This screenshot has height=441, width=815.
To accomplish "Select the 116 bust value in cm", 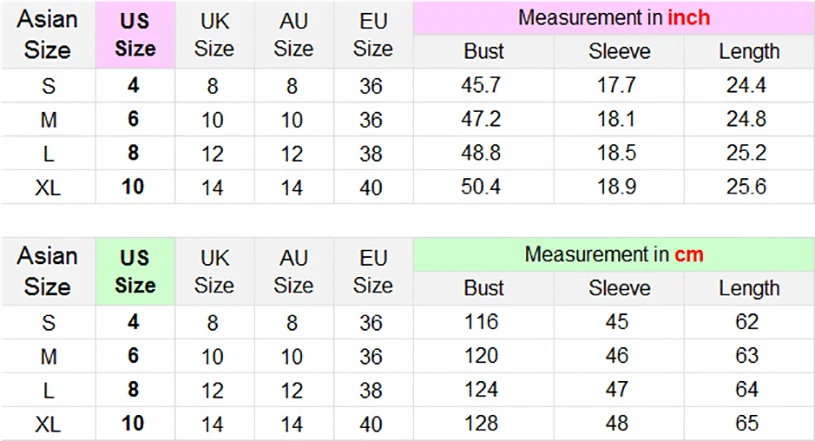I will pyautogui.click(x=483, y=323).
